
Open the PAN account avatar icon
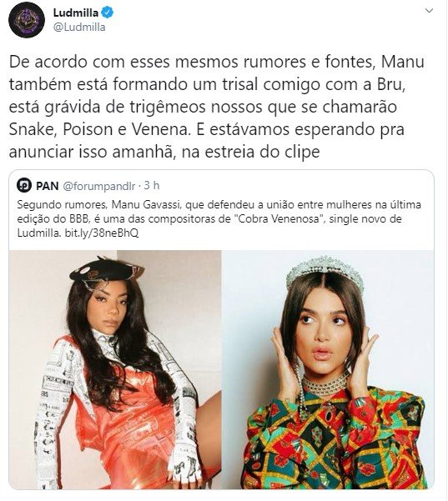[24, 186]
